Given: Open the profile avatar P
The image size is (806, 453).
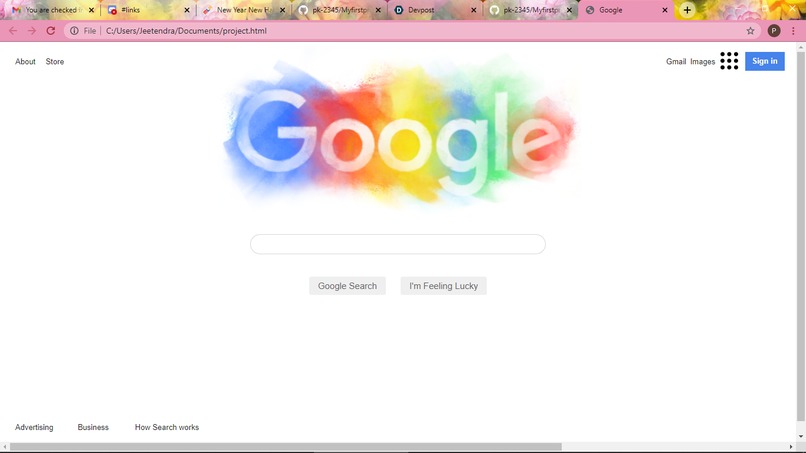Looking at the screenshot, I should 774,31.
